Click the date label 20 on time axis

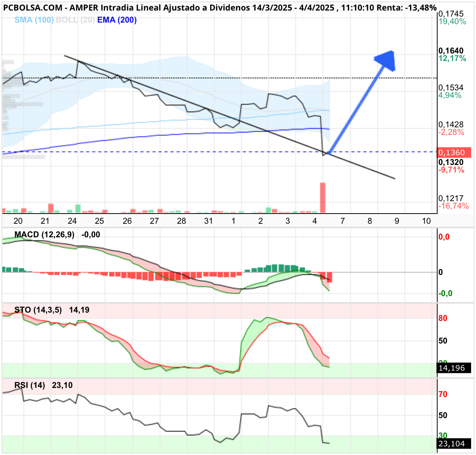(18, 221)
